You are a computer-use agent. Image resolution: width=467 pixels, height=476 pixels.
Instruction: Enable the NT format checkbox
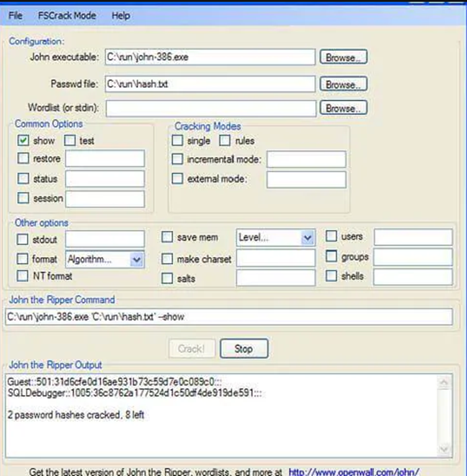[22, 276]
